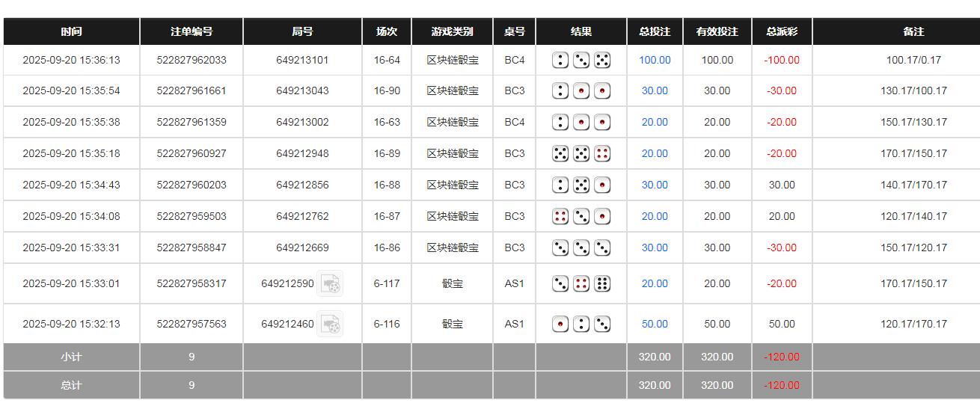
Task: Click first die in row 522827962033
Action: coord(560,60)
